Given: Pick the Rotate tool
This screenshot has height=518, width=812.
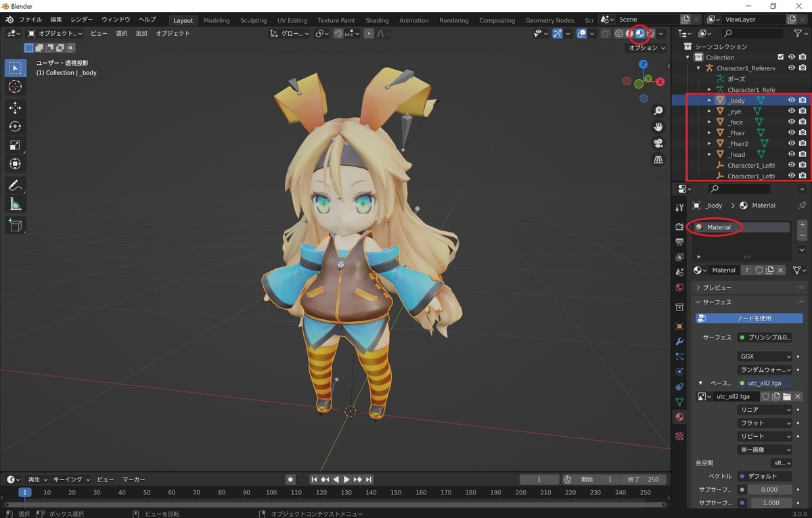Looking at the screenshot, I should click(15, 126).
